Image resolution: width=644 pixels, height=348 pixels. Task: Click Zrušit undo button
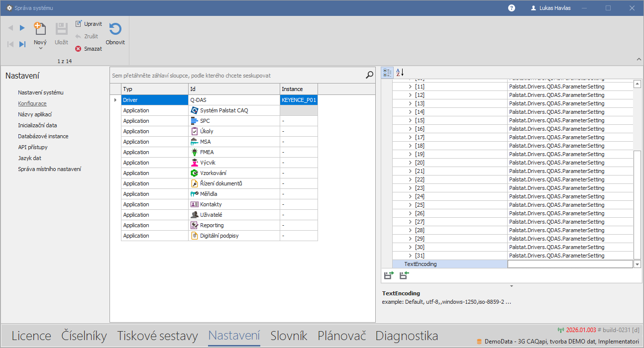(x=87, y=36)
